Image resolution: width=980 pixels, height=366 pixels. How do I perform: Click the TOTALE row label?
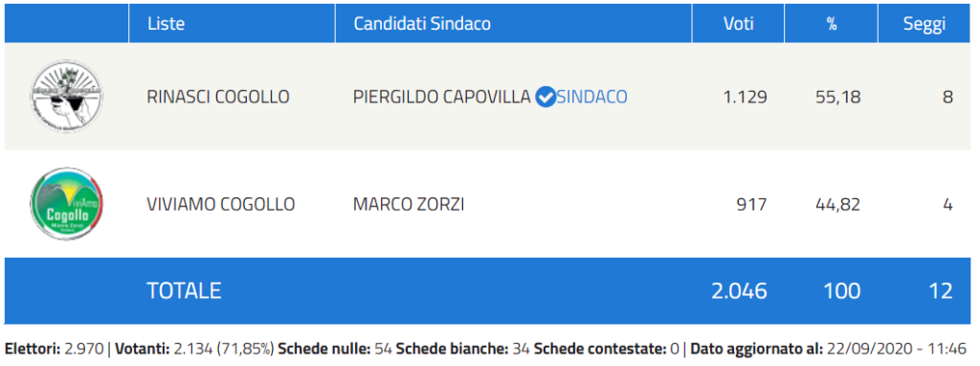click(x=184, y=291)
